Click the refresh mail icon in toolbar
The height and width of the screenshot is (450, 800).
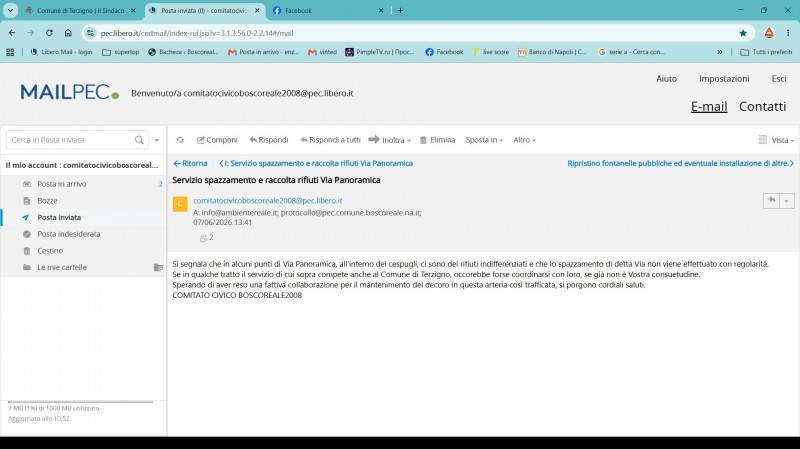click(180, 140)
